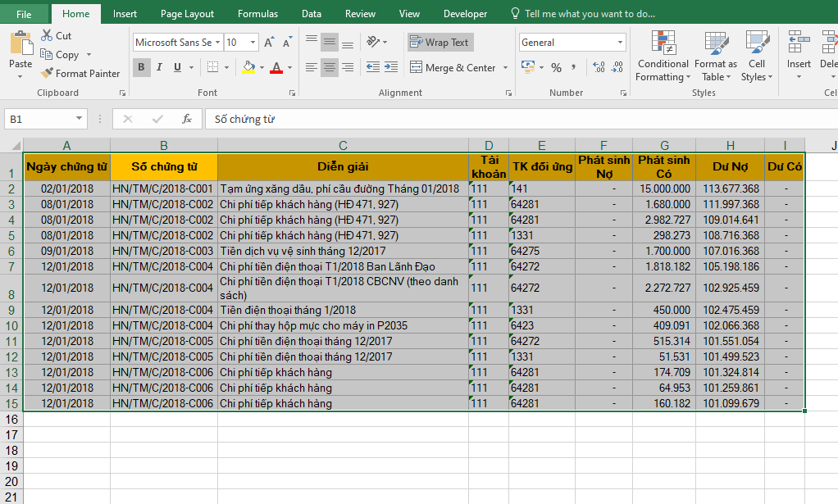This screenshot has width=838, height=504.
Task: Expand the font name dropdown
Action: (217, 43)
